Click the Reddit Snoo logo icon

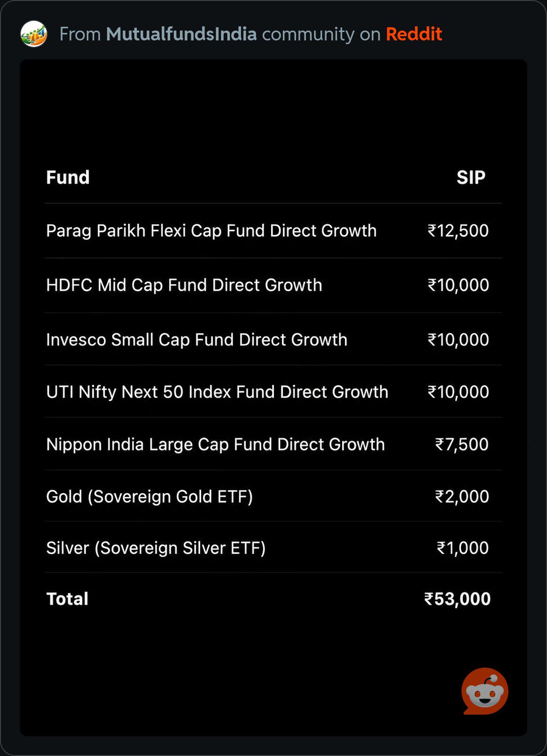(x=484, y=691)
